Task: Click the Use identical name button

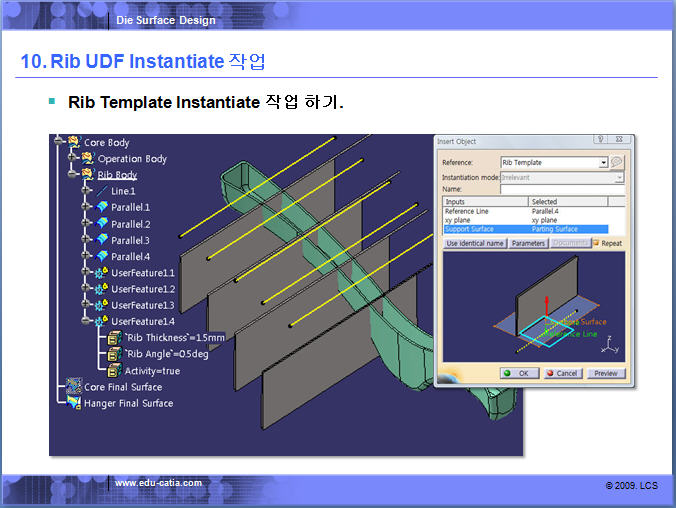Action: (x=474, y=243)
